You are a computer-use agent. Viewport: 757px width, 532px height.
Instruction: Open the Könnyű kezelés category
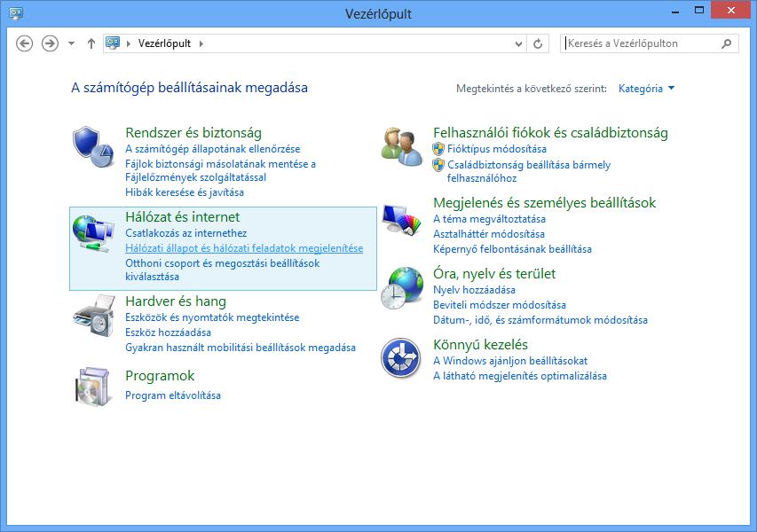tap(480, 345)
